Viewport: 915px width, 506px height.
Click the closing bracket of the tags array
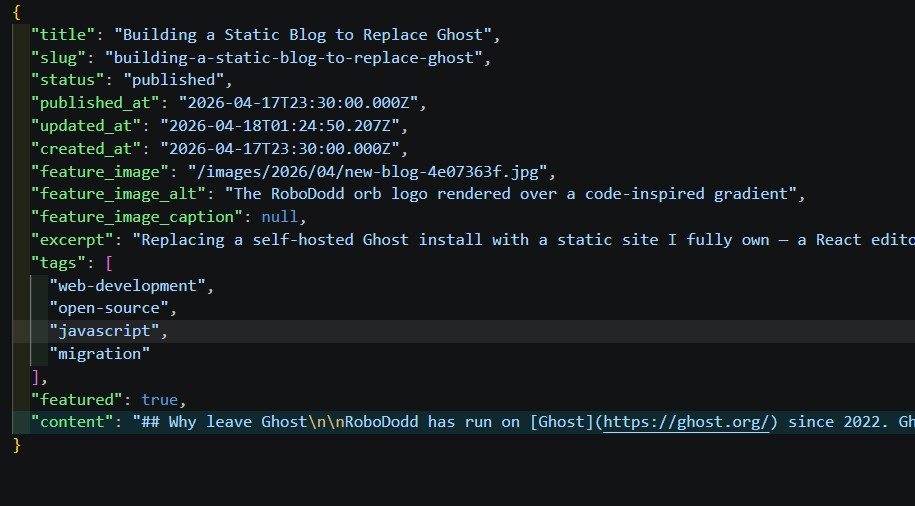click(x=36, y=377)
